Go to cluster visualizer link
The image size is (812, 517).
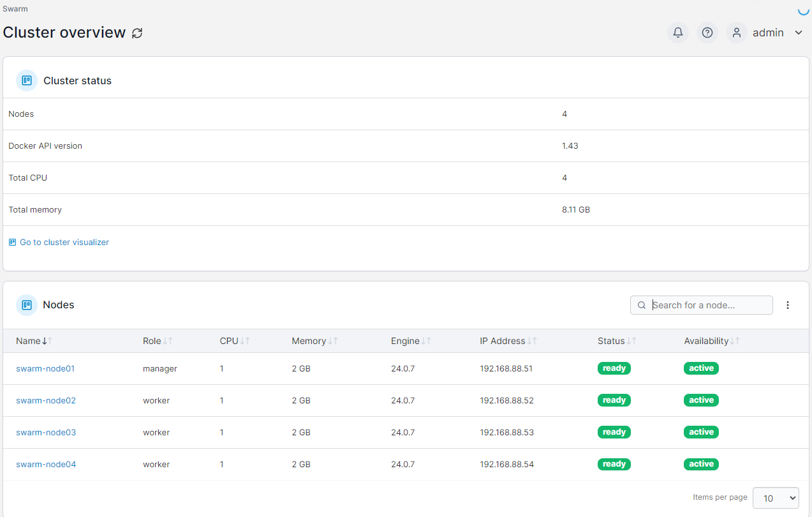tap(64, 243)
